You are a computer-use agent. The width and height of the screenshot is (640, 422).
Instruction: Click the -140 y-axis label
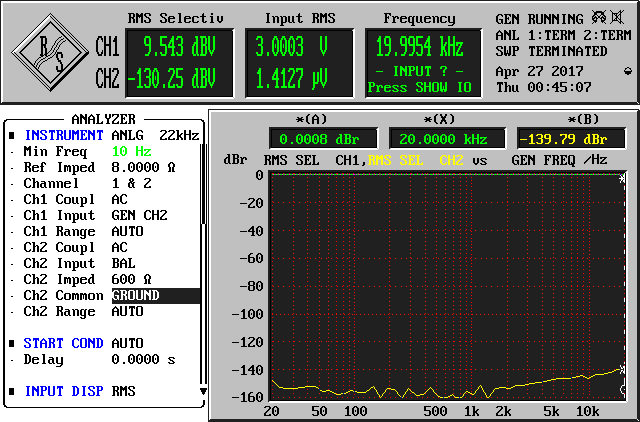coord(247,371)
